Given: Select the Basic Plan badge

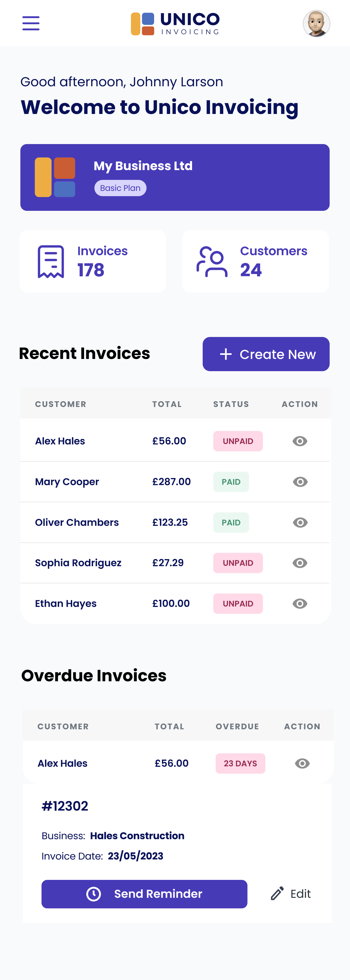Looking at the screenshot, I should 120,188.
